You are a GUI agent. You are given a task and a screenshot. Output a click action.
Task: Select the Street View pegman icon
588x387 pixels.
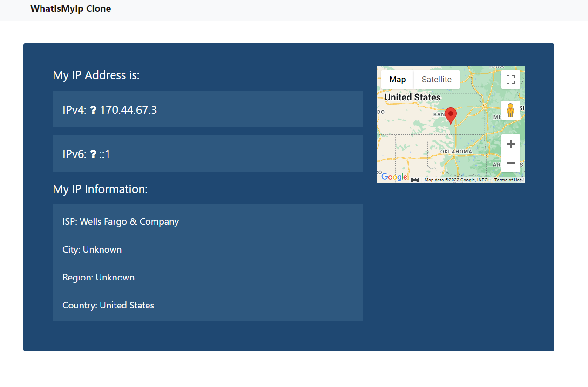tap(510, 110)
